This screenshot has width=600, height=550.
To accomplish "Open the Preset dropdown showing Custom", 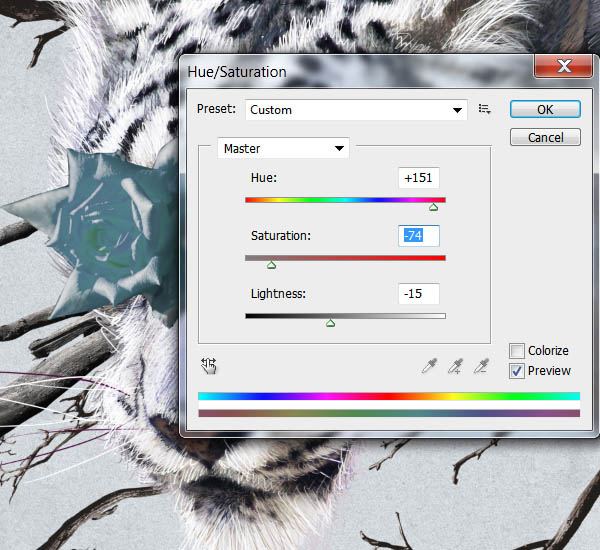I will (x=356, y=110).
